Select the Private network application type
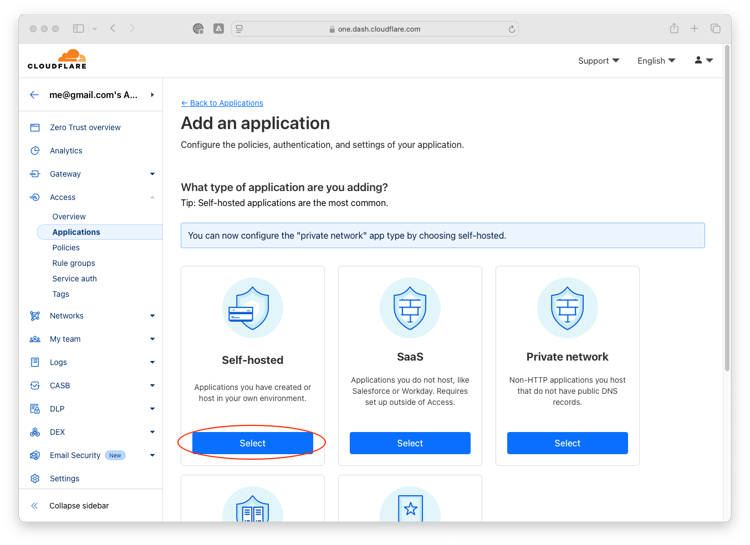 pos(567,443)
